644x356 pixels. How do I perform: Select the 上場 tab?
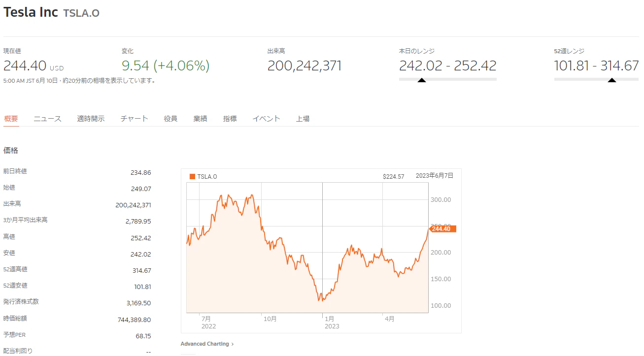[303, 119]
